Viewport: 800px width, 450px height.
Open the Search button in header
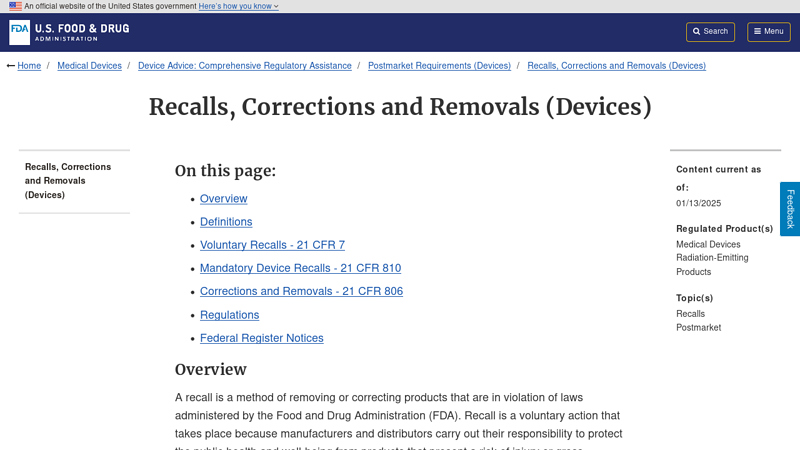pyautogui.click(x=710, y=32)
